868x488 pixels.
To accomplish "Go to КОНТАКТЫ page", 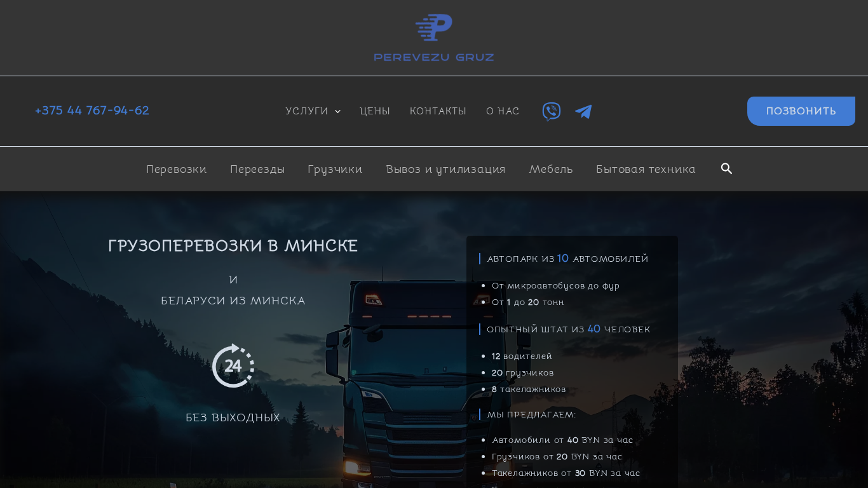I will (438, 111).
